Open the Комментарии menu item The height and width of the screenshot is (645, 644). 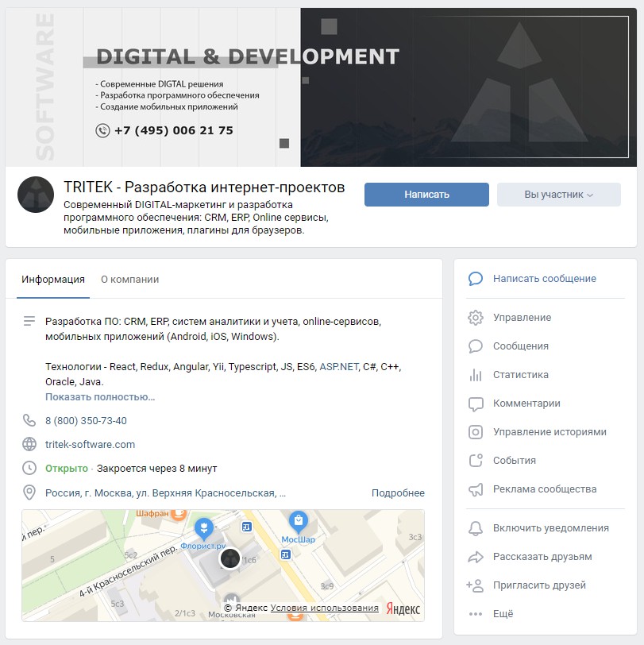526,404
